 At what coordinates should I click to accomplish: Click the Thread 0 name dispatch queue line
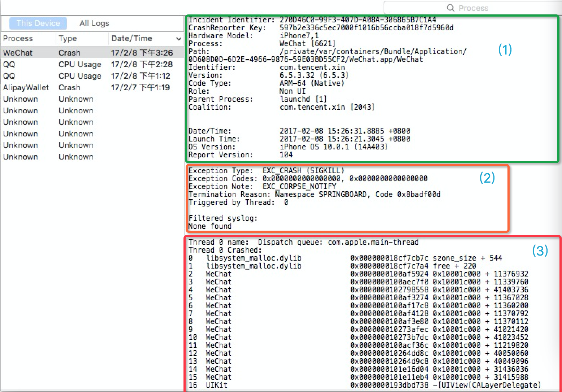304,242
